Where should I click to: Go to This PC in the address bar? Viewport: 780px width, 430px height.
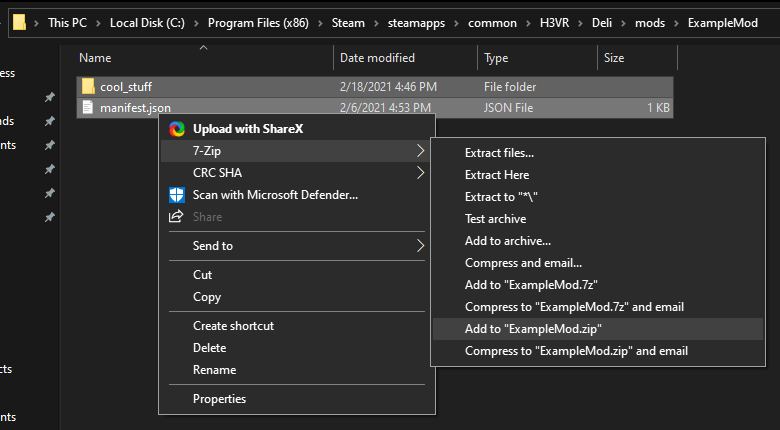coord(67,23)
